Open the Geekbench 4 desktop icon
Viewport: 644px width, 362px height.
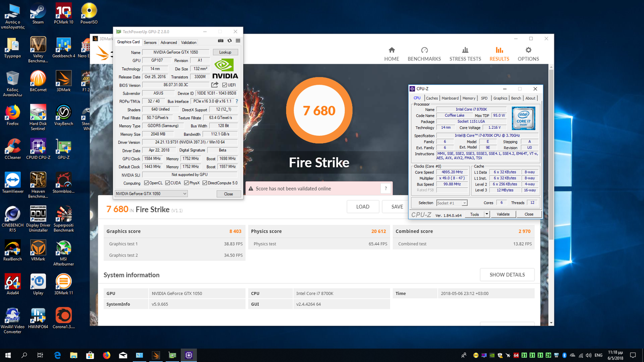coord(63,48)
